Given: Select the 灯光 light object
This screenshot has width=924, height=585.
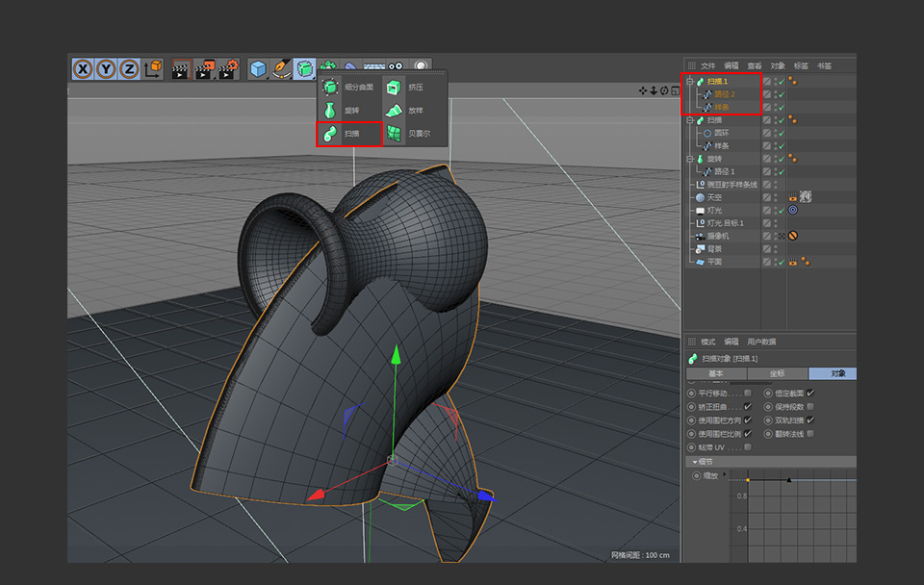Looking at the screenshot, I should pyautogui.click(x=713, y=211).
